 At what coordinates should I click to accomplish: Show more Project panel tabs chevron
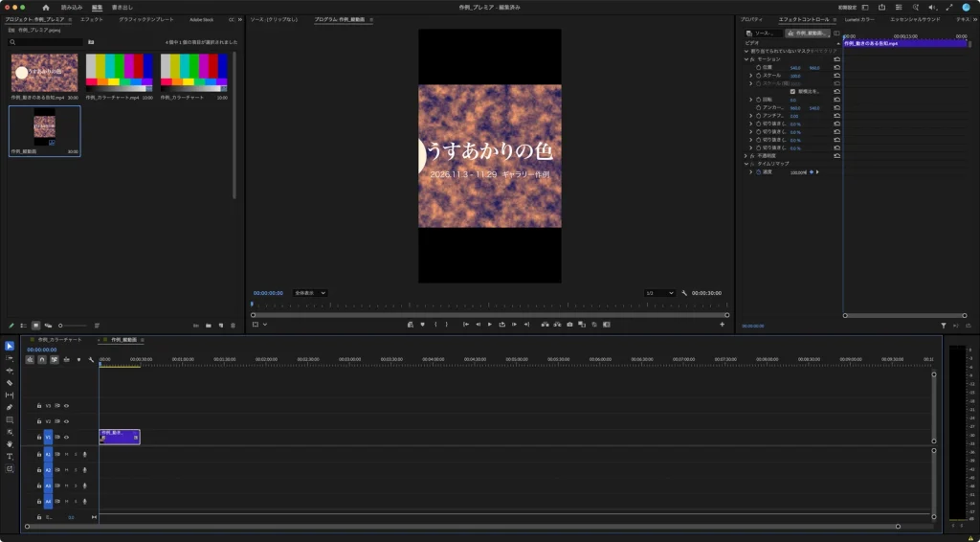[x=240, y=19]
